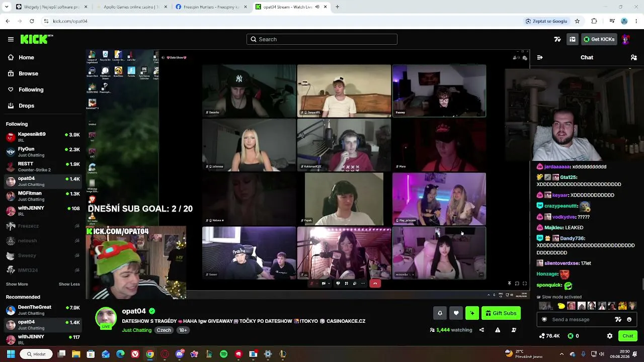Open FlyGun channel in Following list
Image resolution: width=644 pixels, height=362 pixels.
click(x=43, y=152)
